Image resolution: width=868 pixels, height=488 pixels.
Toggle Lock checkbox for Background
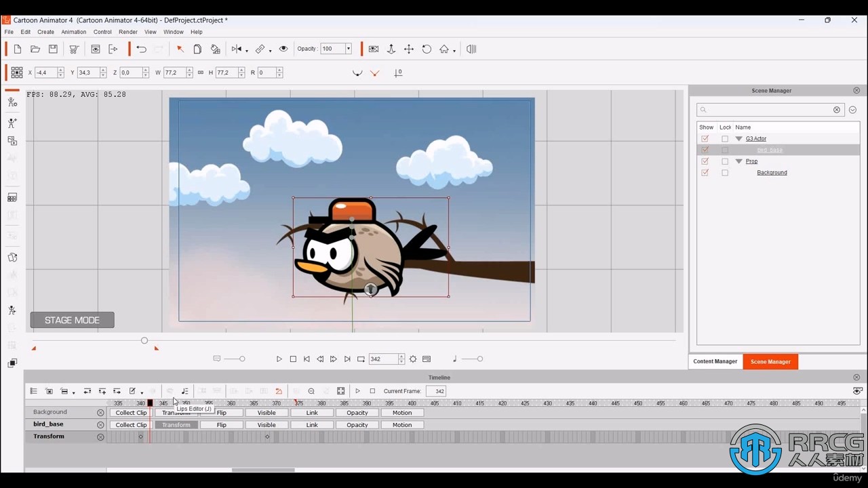coord(725,173)
